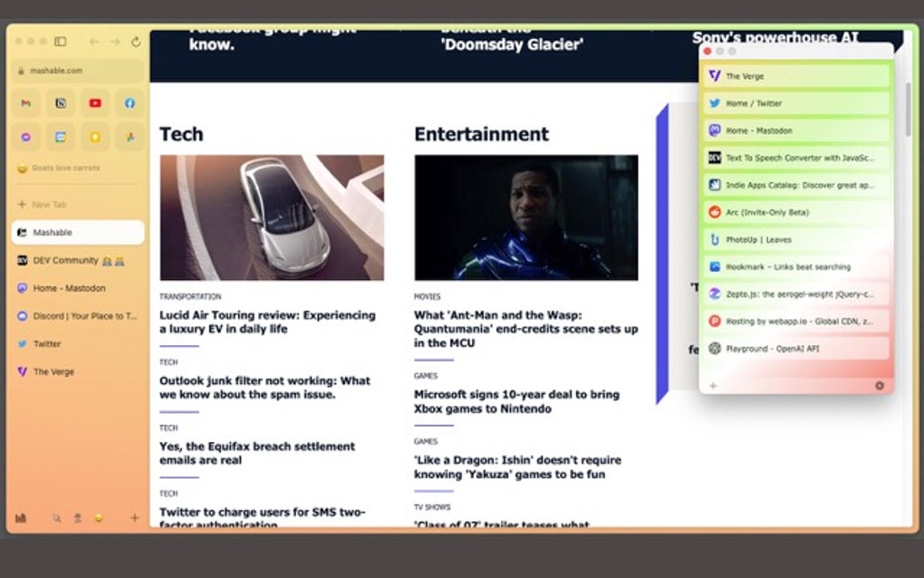Open Twitter SMS two-factor article
The height and width of the screenshot is (578, 924).
(262, 517)
